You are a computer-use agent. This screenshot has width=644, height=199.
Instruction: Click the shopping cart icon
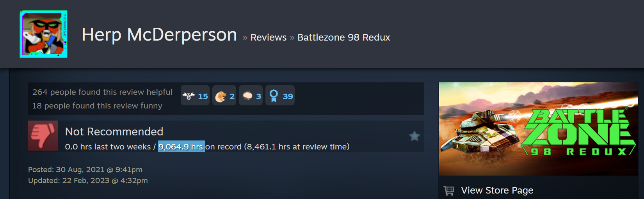(449, 190)
